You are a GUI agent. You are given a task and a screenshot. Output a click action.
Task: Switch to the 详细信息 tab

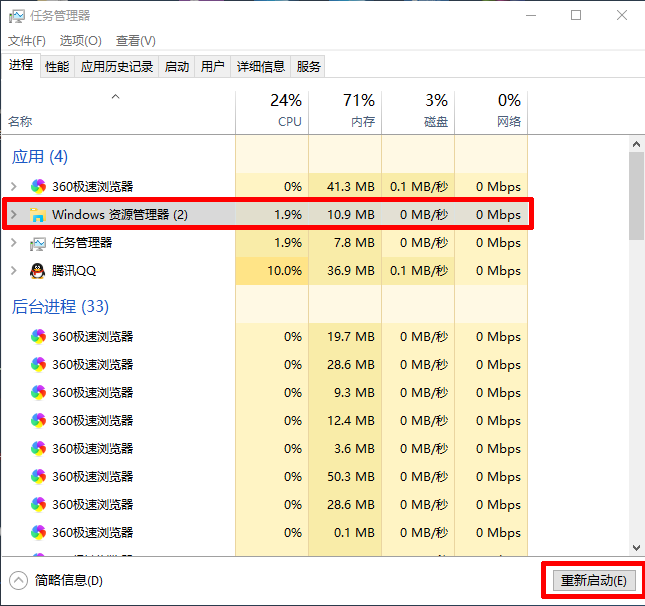(260, 67)
